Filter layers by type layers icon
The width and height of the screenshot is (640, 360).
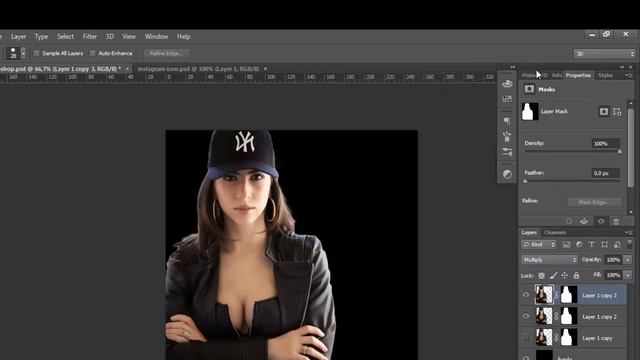591,244
